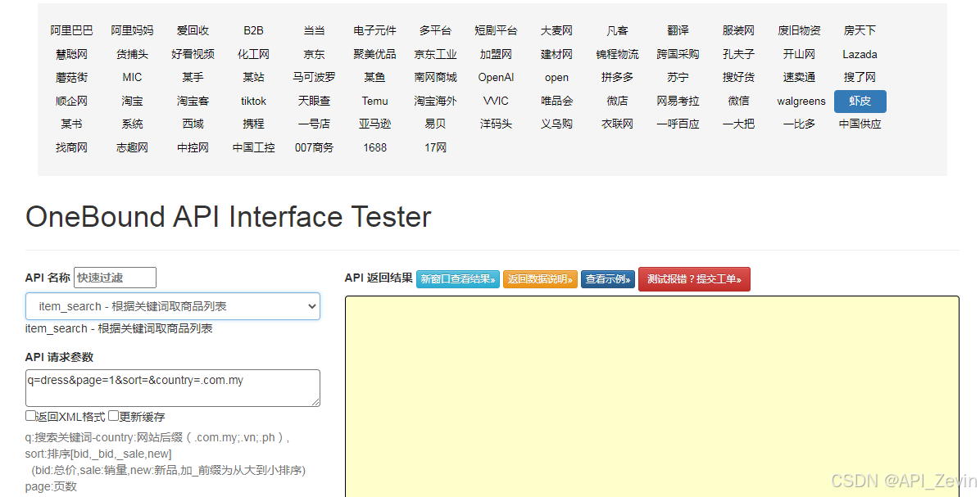Choose the 拼多多 platform tab
The width and height of the screenshot is (980, 497).
point(617,78)
